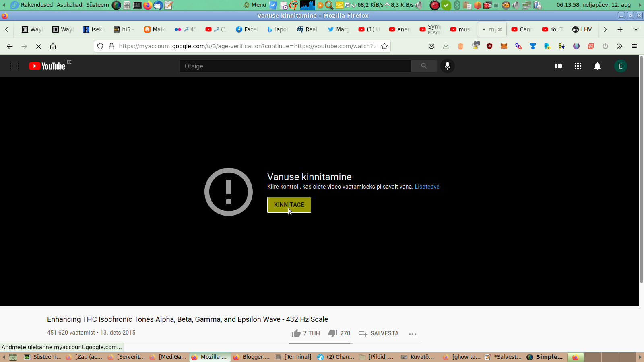Focus the Otsige search field
644x362 pixels.
tap(295, 66)
